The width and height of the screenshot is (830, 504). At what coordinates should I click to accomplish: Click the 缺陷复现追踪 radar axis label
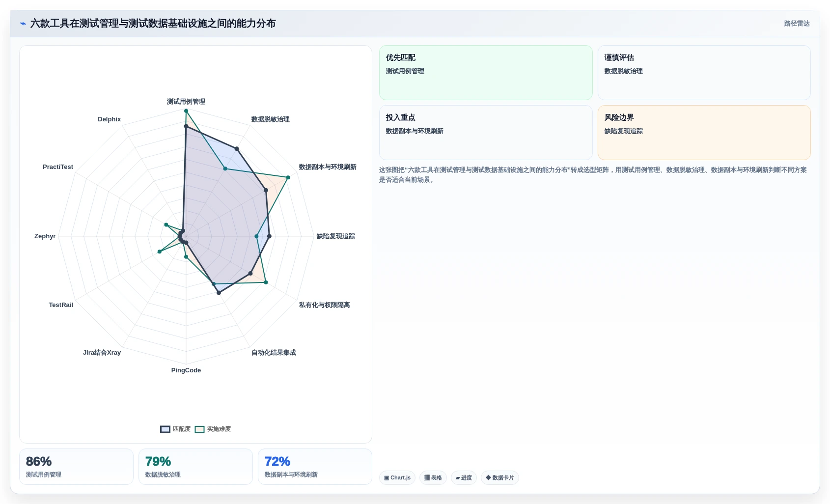coord(336,236)
